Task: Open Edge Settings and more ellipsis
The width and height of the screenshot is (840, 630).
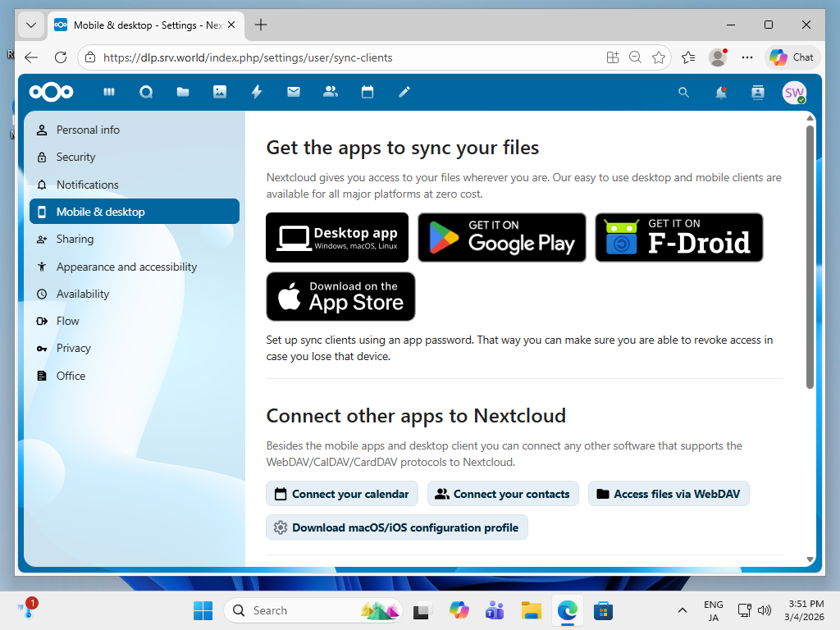Action: point(747,57)
